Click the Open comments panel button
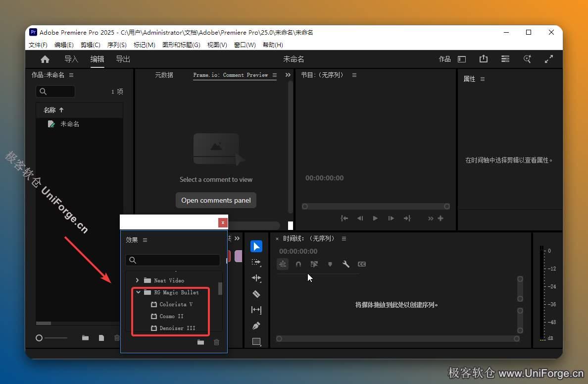 point(216,200)
